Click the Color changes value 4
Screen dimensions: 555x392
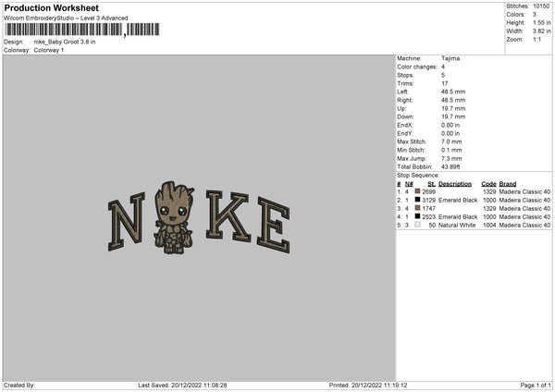pos(443,67)
